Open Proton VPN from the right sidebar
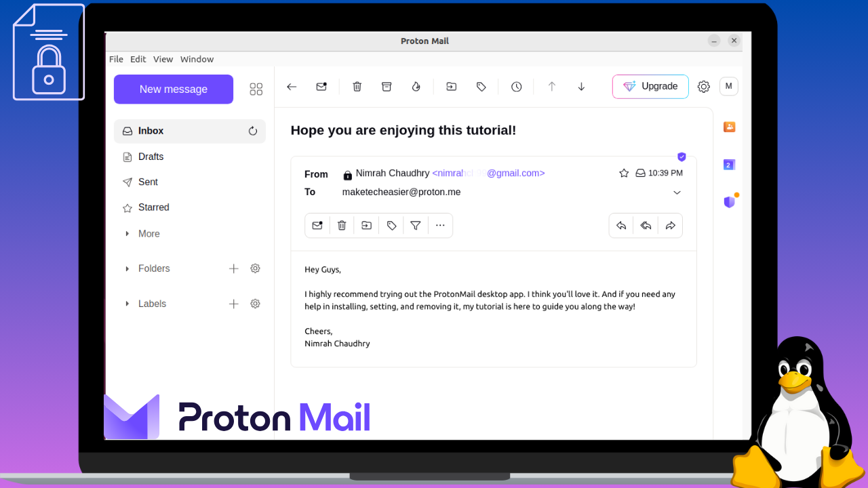The width and height of the screenshot is (868, 488). tap(728, 201)
